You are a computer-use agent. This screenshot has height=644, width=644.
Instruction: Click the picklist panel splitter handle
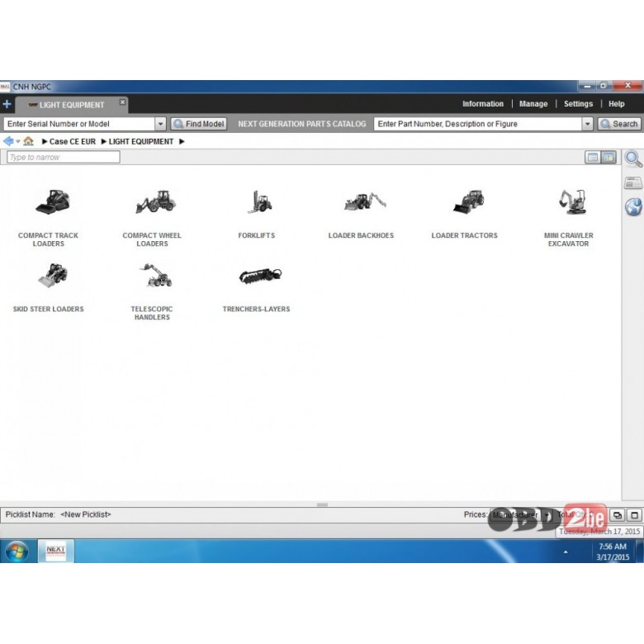(322, 504)
